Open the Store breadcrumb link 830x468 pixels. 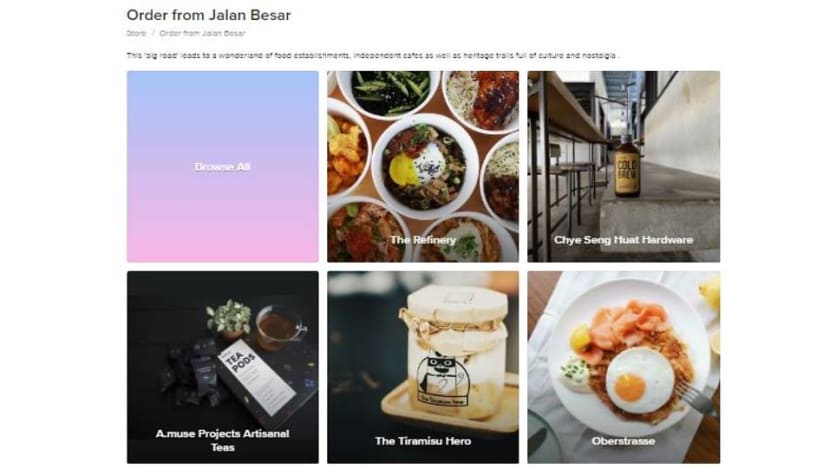pos(136,33)
